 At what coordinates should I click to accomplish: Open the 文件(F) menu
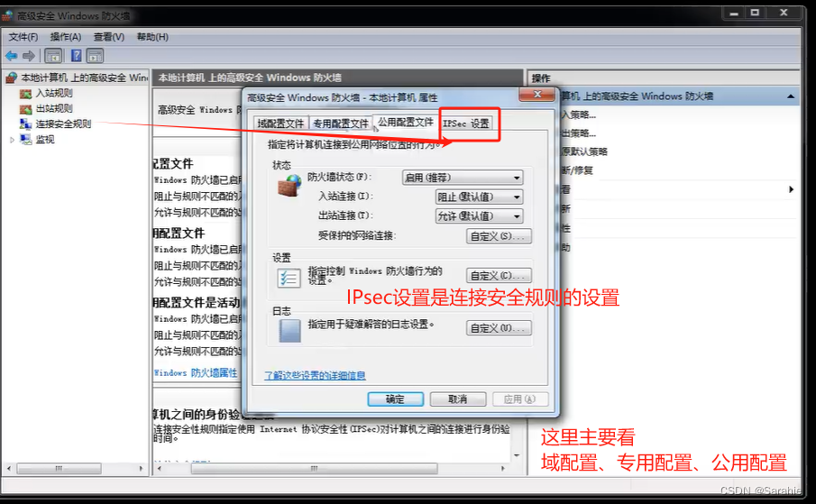click(23, 37)
